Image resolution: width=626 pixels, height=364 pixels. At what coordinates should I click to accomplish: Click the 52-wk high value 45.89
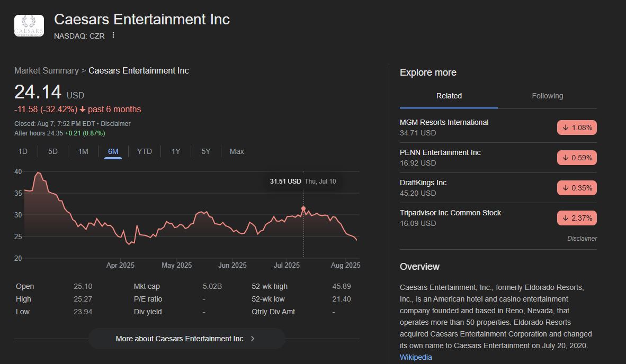click(342, 286)
